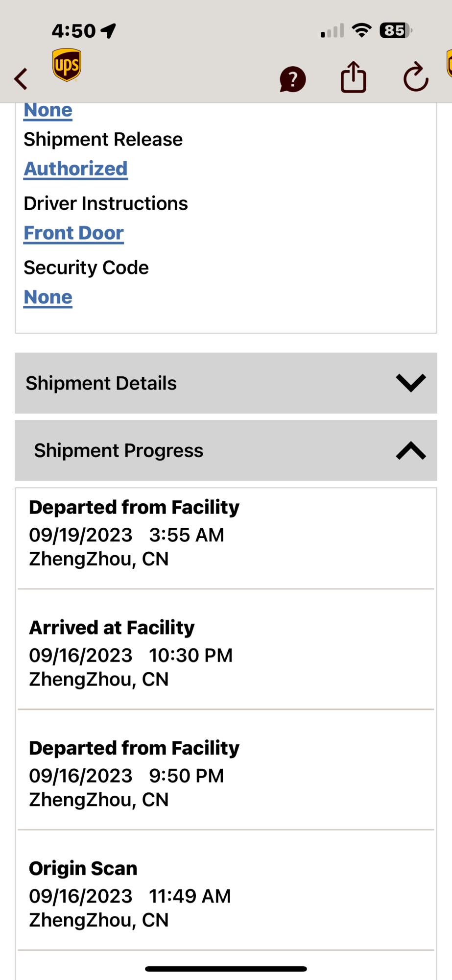Tap the location arrow beside the time
This screenshot has height=980, width=452.
point(108,31)
